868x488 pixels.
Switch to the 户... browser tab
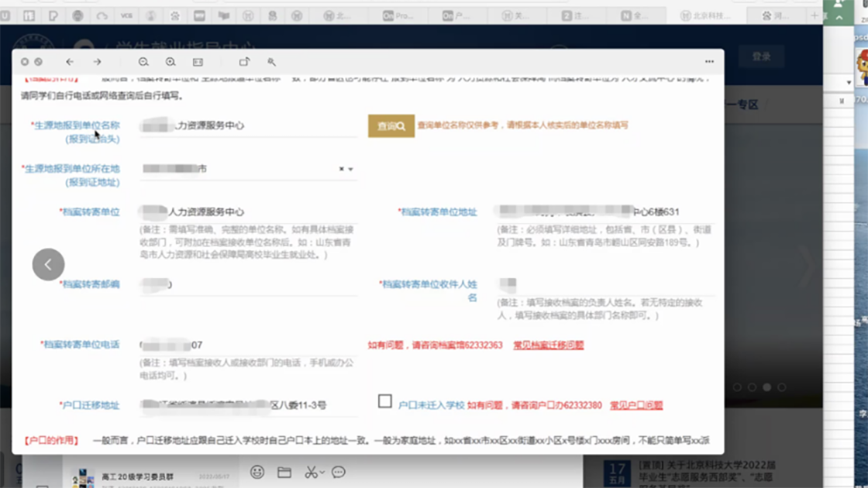[457, 16]
